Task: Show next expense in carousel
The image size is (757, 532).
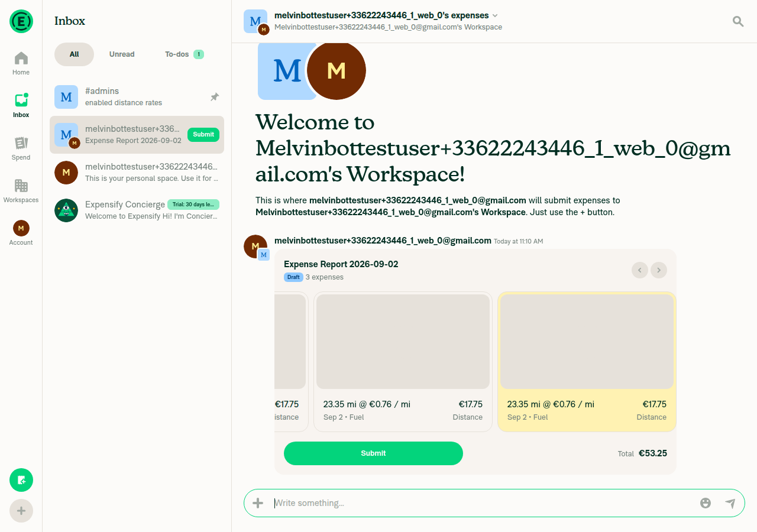Action: point(659,270)
